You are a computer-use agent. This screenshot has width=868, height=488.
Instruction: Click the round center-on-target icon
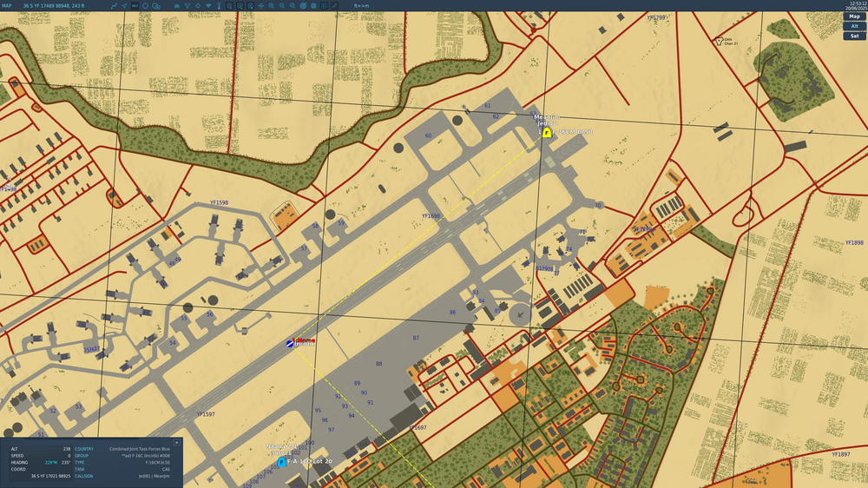click(303, 5)
